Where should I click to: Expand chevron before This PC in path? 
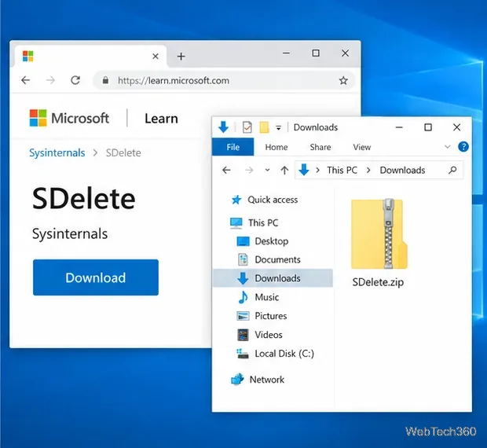click(x=317, y=170)
